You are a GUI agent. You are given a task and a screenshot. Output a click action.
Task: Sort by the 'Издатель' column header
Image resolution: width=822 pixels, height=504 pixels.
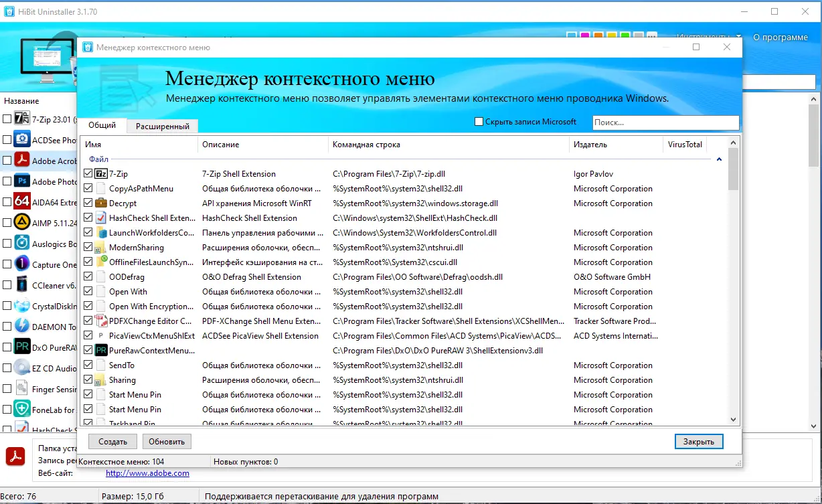click(x=616, y=145)
